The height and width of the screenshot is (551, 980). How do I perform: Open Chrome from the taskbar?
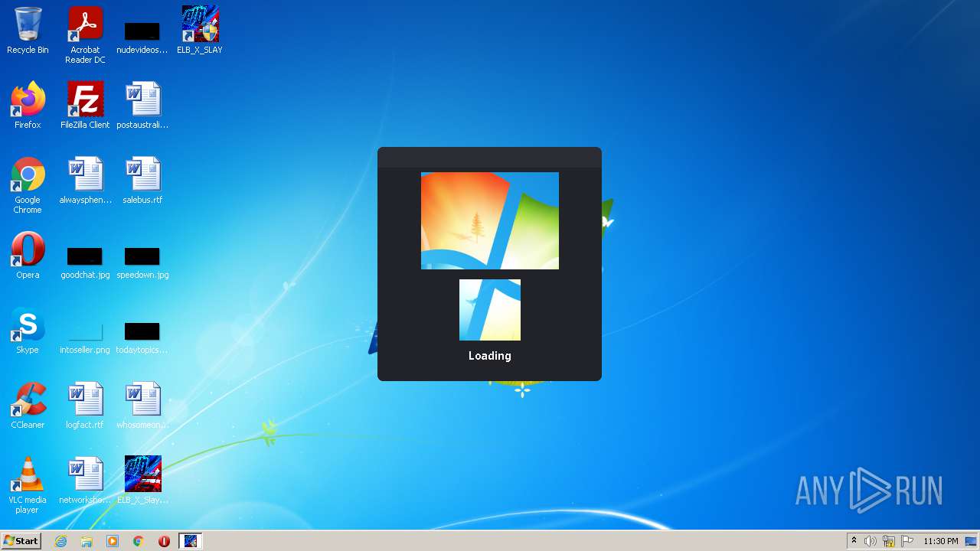click(x=139, y=541)
